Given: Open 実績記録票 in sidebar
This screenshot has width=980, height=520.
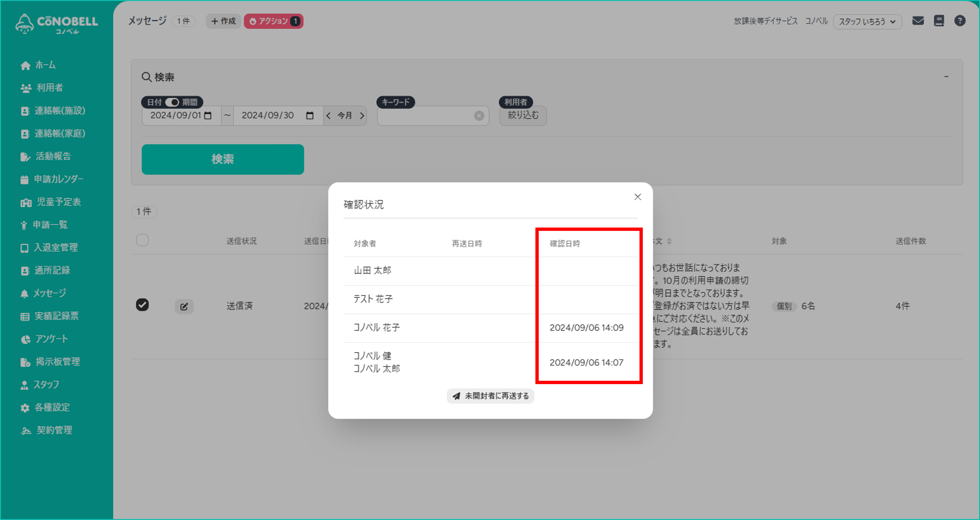Looking at the screenshot, I should [49, 316].
